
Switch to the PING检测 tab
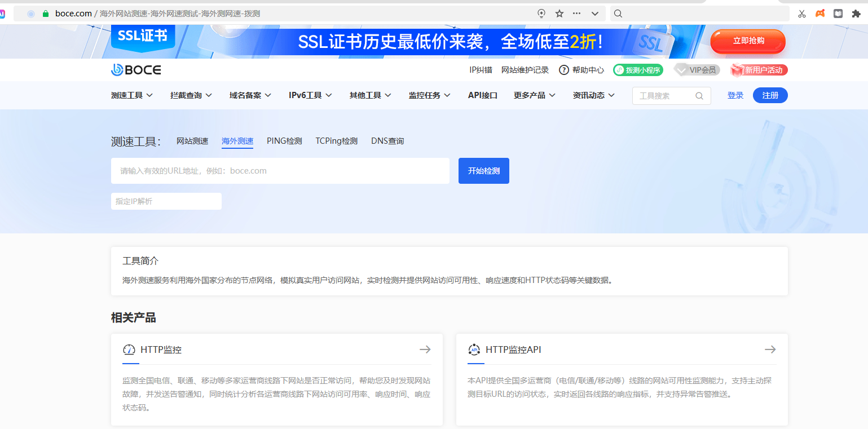point(284,141)
